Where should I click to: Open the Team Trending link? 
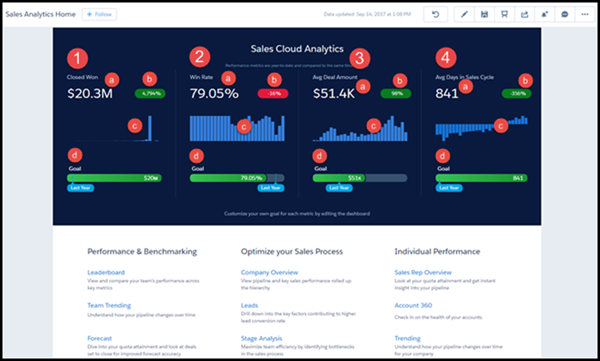pyautogui.click(x=109, y=305)
